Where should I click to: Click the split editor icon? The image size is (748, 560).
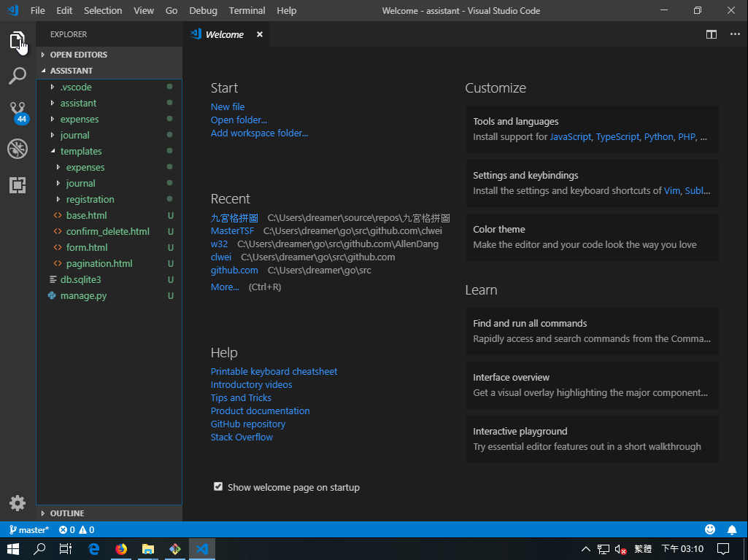(712, 34)
